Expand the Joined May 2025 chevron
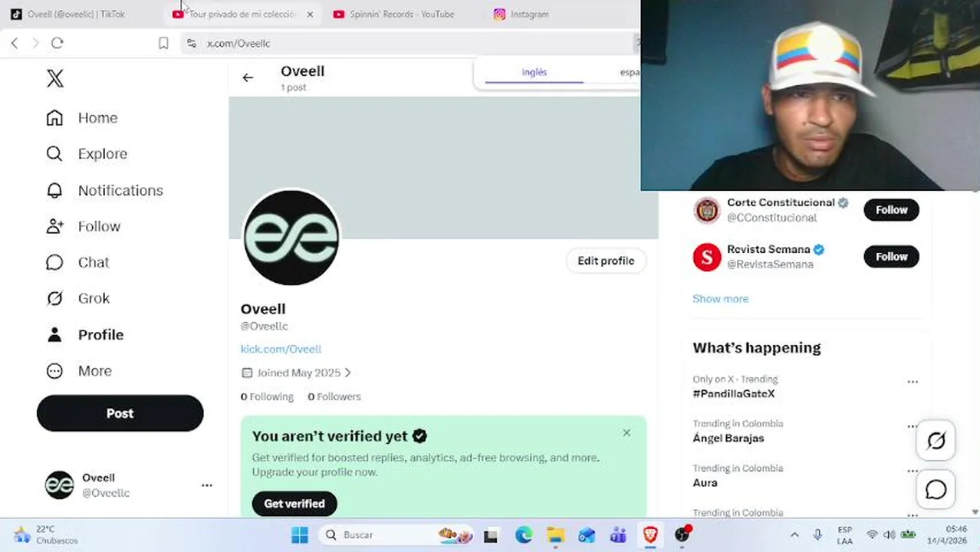 347,373
